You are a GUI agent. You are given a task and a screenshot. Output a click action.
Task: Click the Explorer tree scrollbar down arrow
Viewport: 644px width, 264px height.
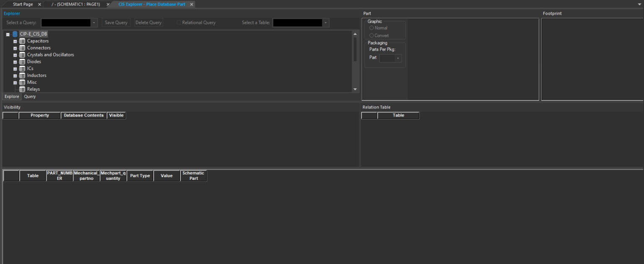pyautogui.click(x=355, y=89)
